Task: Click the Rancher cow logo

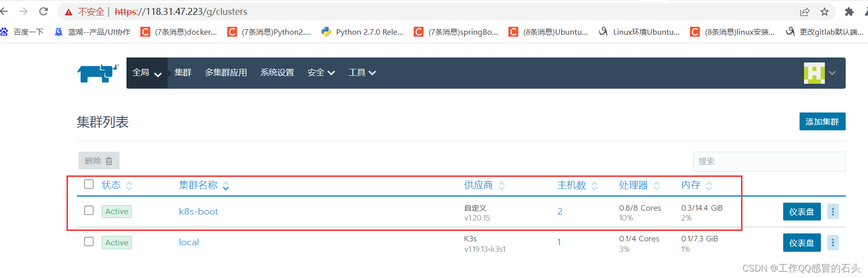Action: point(98,73)
